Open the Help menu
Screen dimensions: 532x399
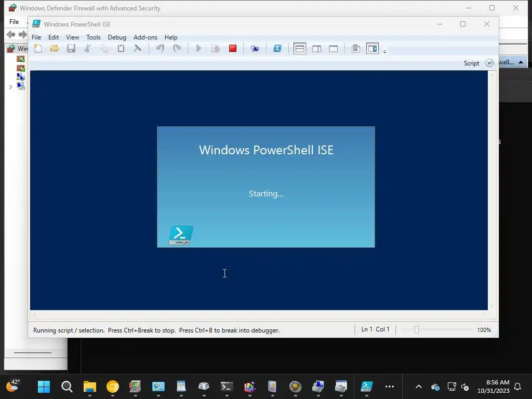[170, 37]
